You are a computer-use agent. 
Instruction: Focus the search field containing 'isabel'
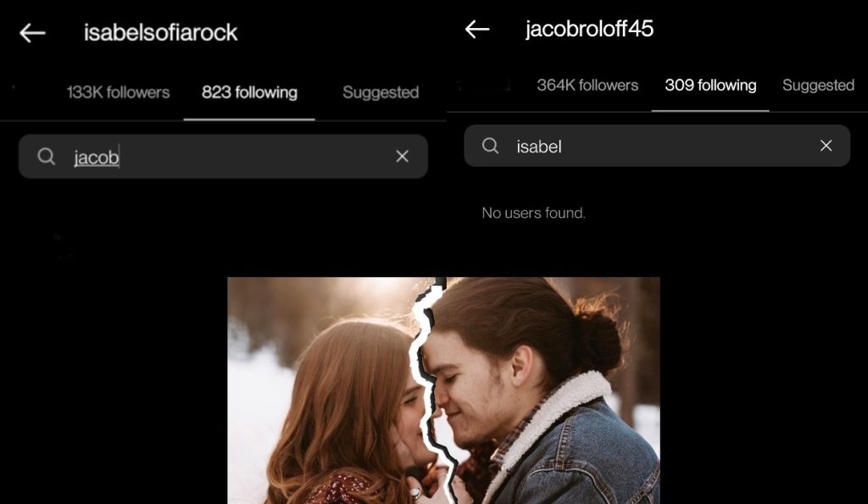pyautogui.click(x=661, y=146)
